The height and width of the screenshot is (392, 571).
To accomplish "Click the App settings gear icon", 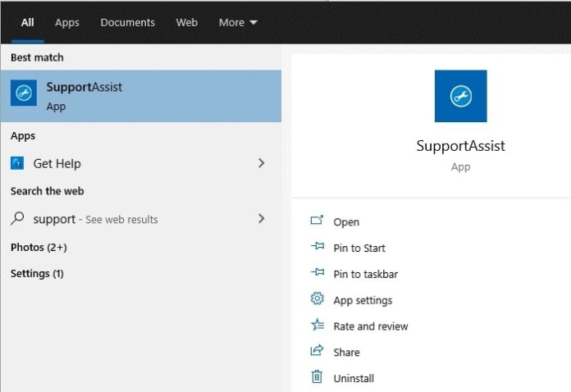I will pyautogui.click(x=317, y=299).
